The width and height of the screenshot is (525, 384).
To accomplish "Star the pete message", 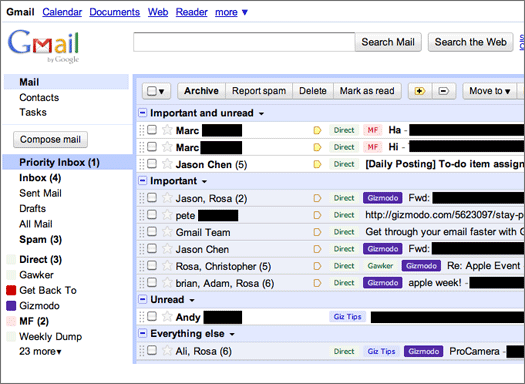I will (167, 215).
